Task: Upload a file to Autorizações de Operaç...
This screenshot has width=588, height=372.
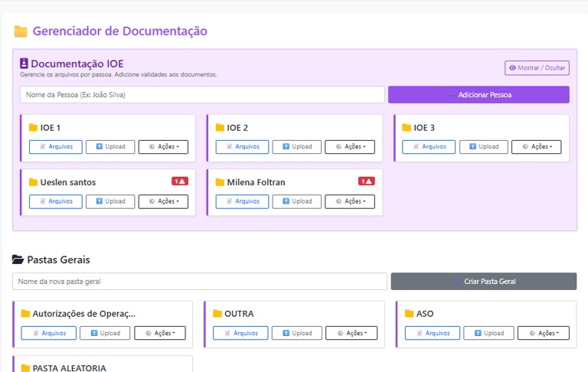Action: [x=105, y=333]
